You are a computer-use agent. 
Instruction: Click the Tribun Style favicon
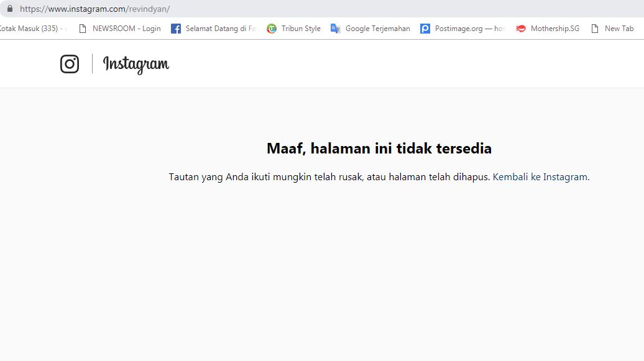[272, 29]
